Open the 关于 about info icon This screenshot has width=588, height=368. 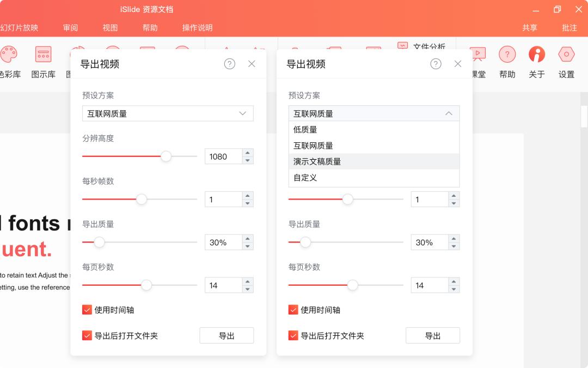536,55
